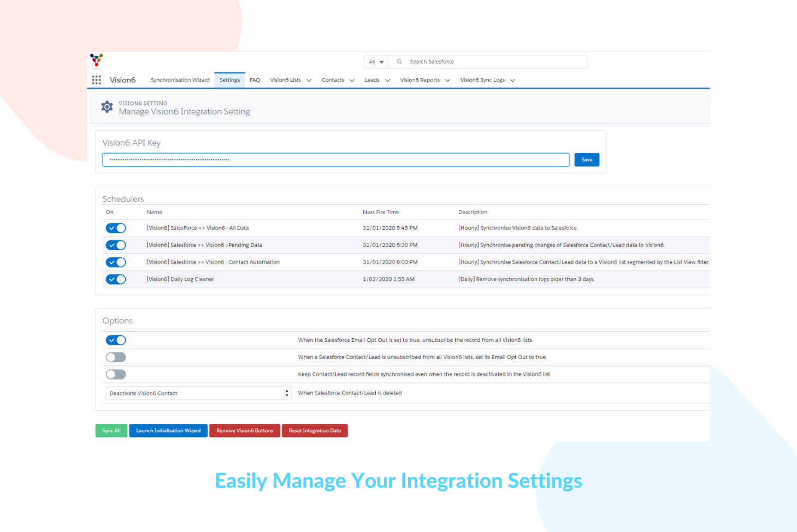Turn off the Pending Data scheduler
This screenshot has height=532, width=797.
(115, 245)
